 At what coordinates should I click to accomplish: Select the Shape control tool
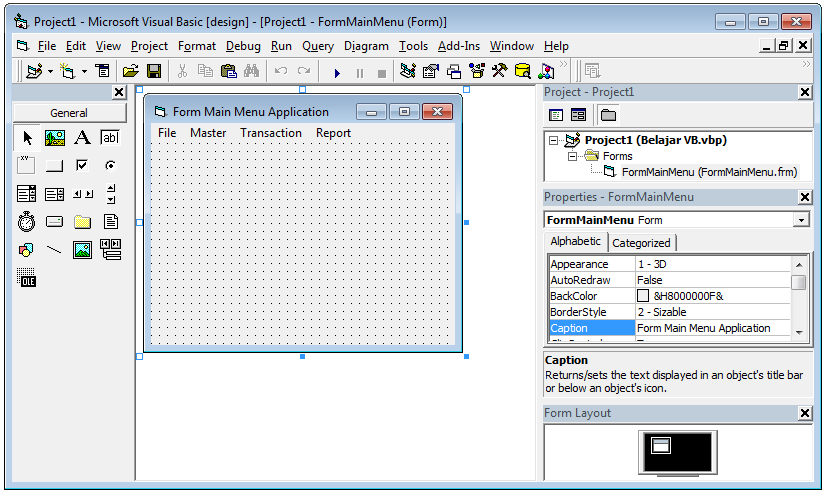pyautogui.click(x=26, y=250)
